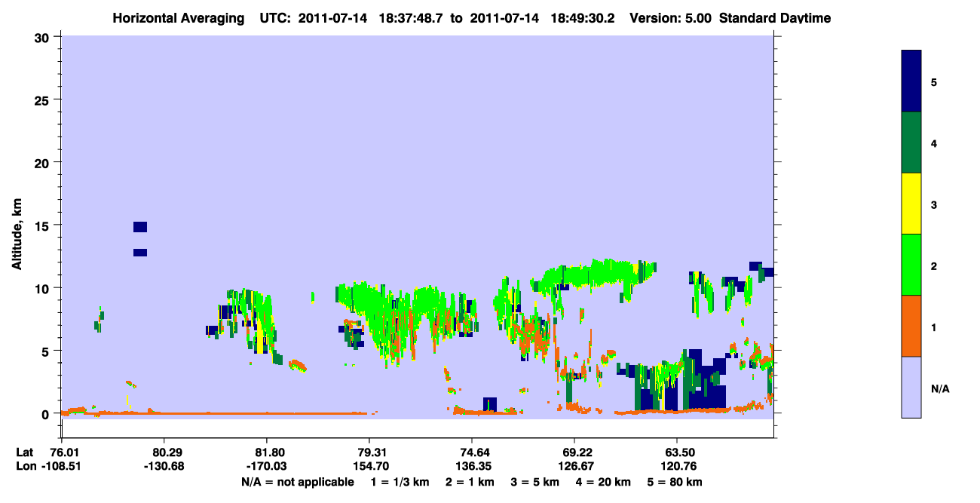Viewport: 980px width, 503px height.
Task: Click the dark blue color bar segment labeled 5
Action: 911,81
